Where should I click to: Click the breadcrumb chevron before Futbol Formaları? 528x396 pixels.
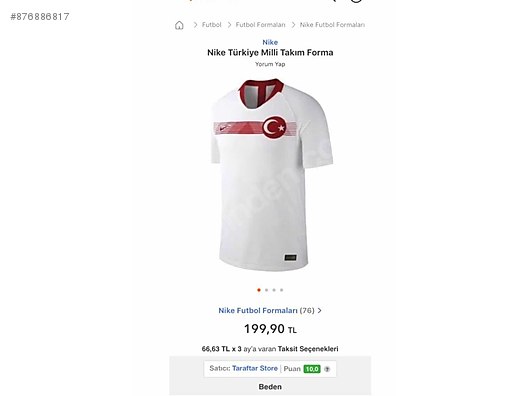(x=229, y=25)
